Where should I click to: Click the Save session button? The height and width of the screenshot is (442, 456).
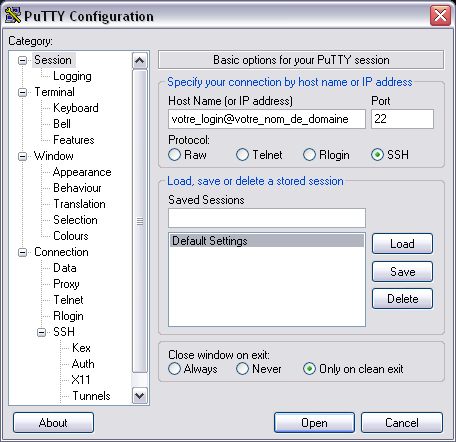402,271
